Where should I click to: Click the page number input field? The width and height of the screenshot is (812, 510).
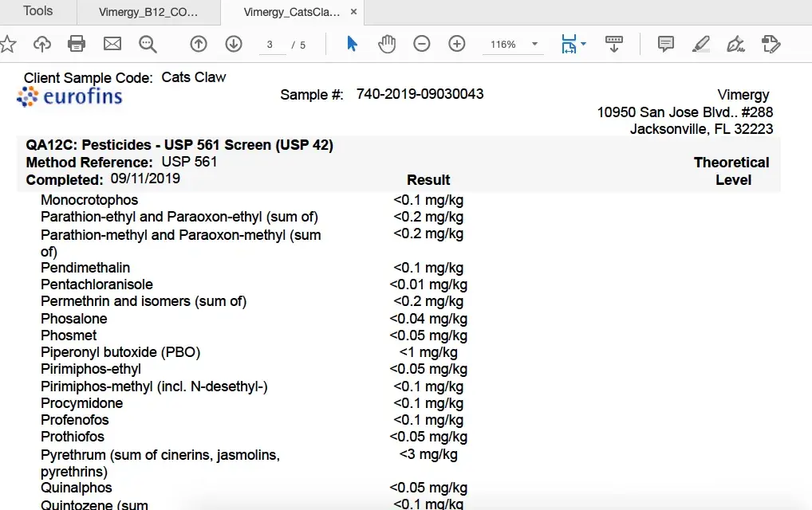click(271, 45)
